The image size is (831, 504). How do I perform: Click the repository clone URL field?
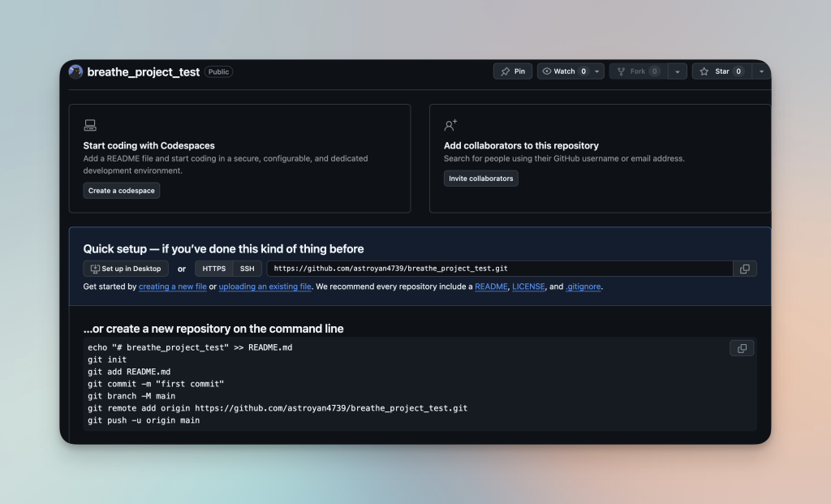500,269
